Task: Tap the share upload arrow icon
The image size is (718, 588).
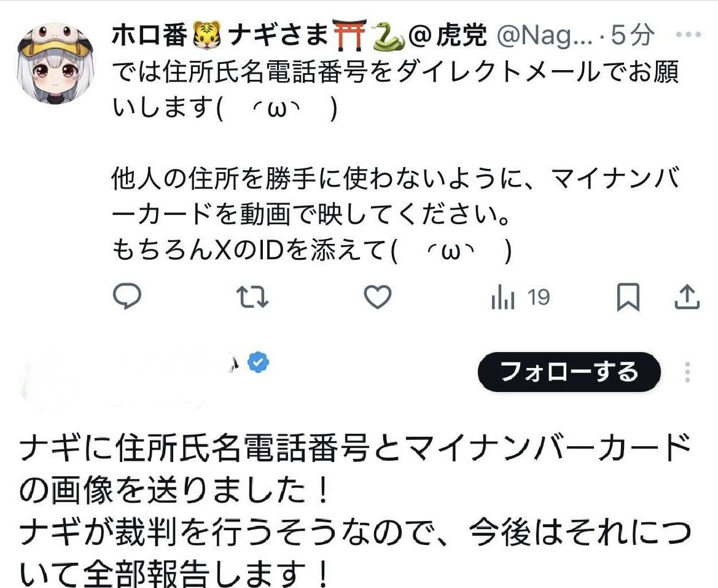Action: pyautogui.click(x=687, y=297)
